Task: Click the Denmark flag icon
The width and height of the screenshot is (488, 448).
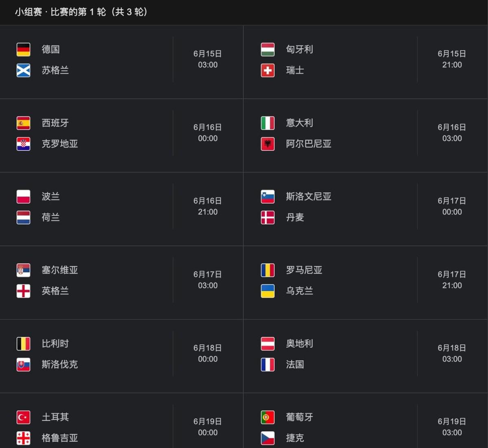Action: click(268, 218)
